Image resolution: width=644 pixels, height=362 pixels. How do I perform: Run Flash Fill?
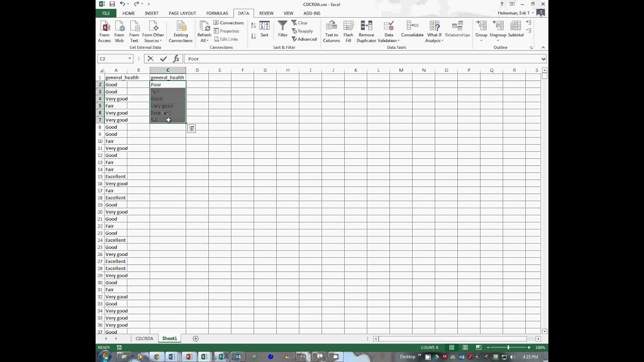tap(348, 32)
